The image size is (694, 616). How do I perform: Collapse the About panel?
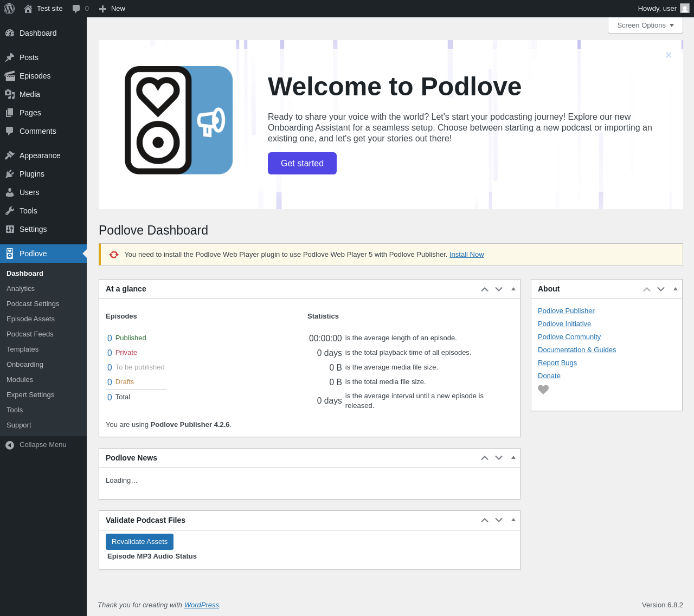pyautogui.click(x=676, y=289)
